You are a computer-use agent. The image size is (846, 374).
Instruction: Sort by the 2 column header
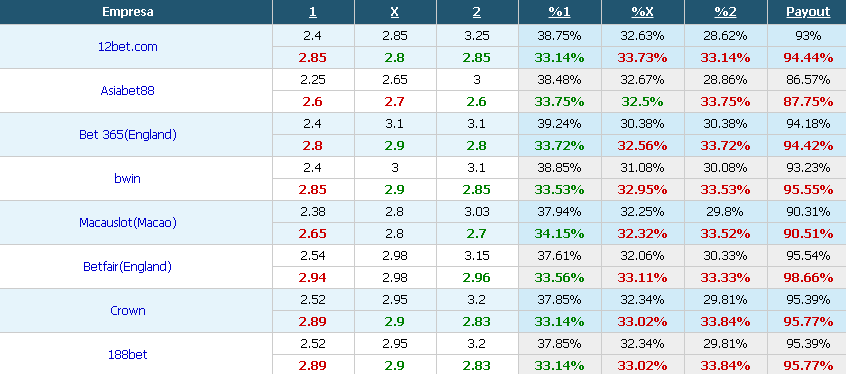477,12
